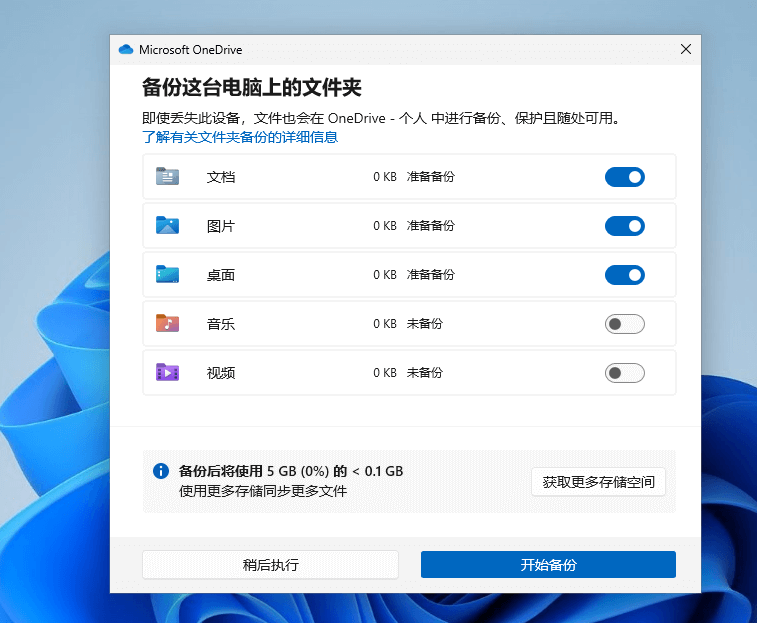Turn on the 视频 backup switch
Image resolution: width=757 pixels, height=623 pixels.
point(624,373)
